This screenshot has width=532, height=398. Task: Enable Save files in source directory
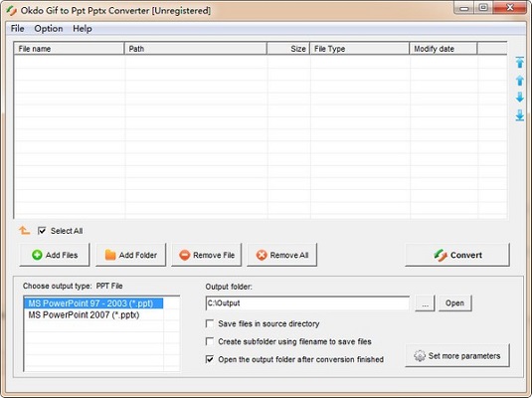tap(210, 323)
